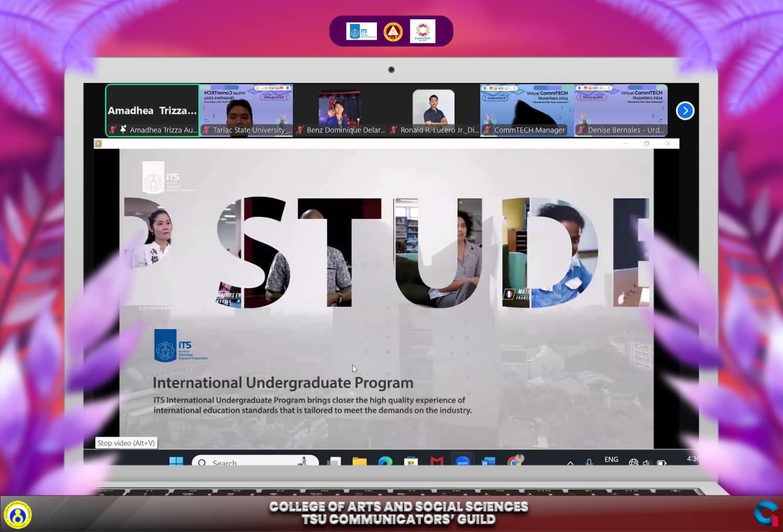Open the Windows Start menu

[176, 462]
